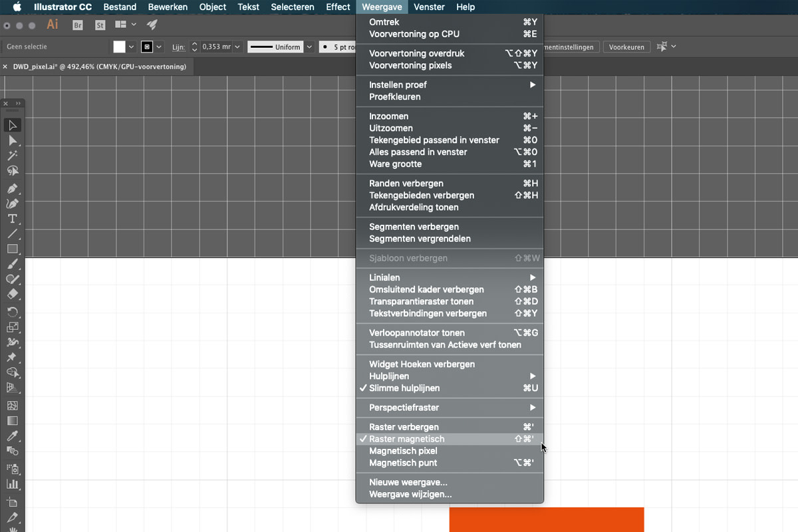
Task: Choose Tekengebied passend in venster
Action: (450, 140)
